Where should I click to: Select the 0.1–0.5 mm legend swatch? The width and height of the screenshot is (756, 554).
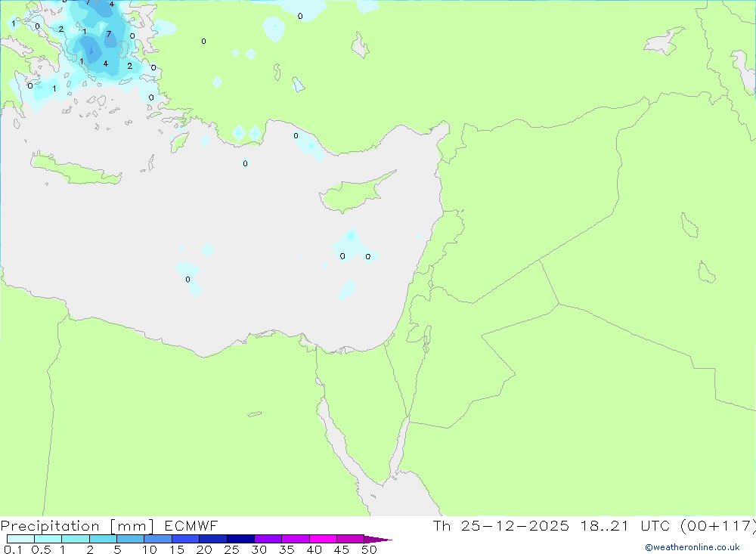[20, 539]
